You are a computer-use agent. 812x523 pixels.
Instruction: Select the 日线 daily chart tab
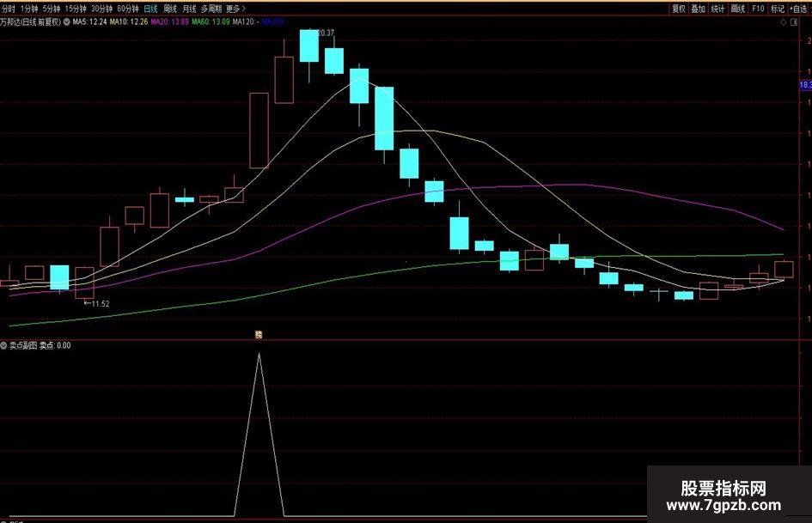point(150,9)
